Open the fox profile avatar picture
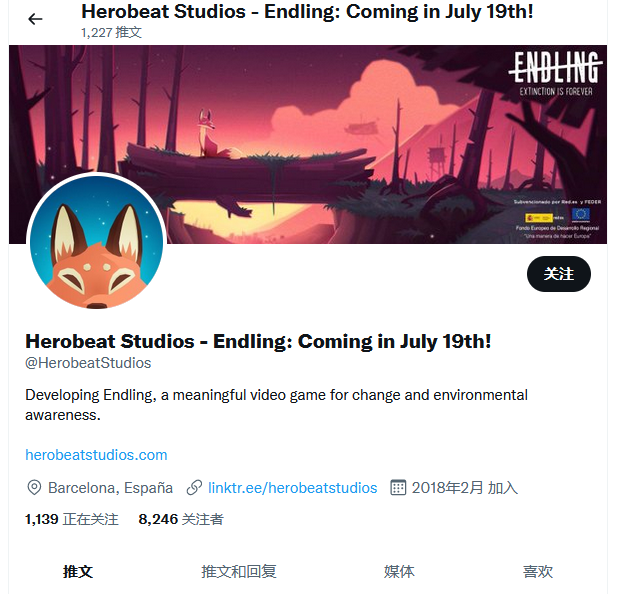Screen dimensions: 621x594 [96, 242]
